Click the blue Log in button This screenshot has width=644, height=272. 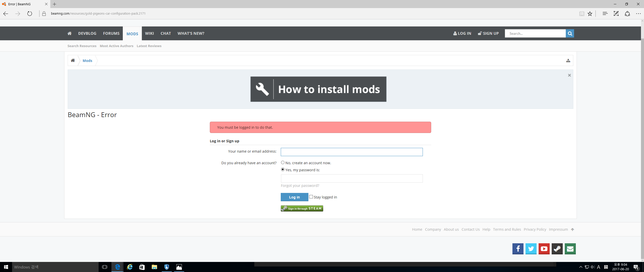(x=294, y=197)
